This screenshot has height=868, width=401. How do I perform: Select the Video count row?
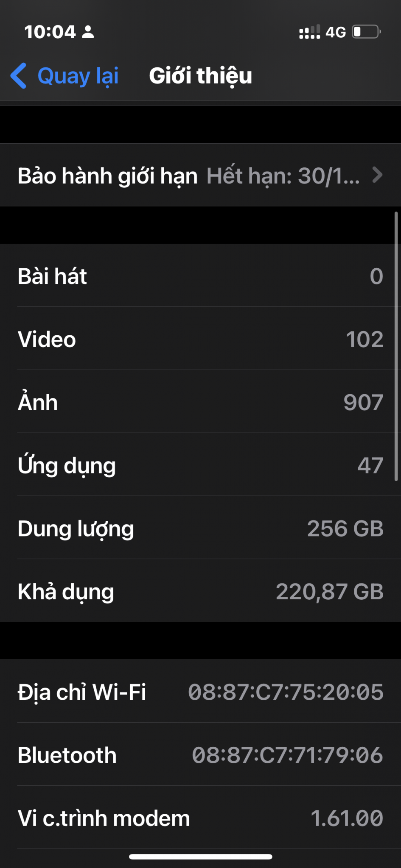(200, 339)
